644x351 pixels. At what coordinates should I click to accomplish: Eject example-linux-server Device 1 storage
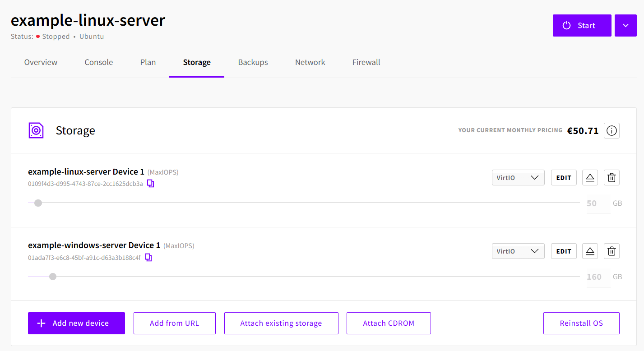coord(590,178)
